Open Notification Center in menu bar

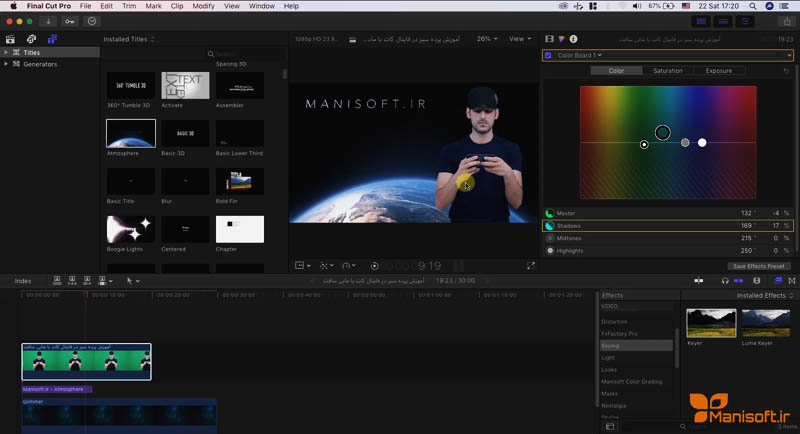point(784,6)
